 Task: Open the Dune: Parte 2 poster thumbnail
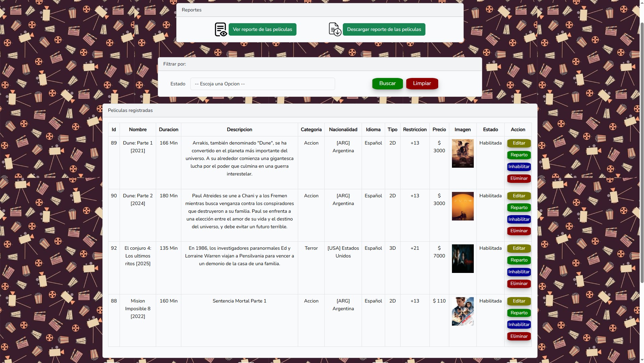(x=462, y=206)
